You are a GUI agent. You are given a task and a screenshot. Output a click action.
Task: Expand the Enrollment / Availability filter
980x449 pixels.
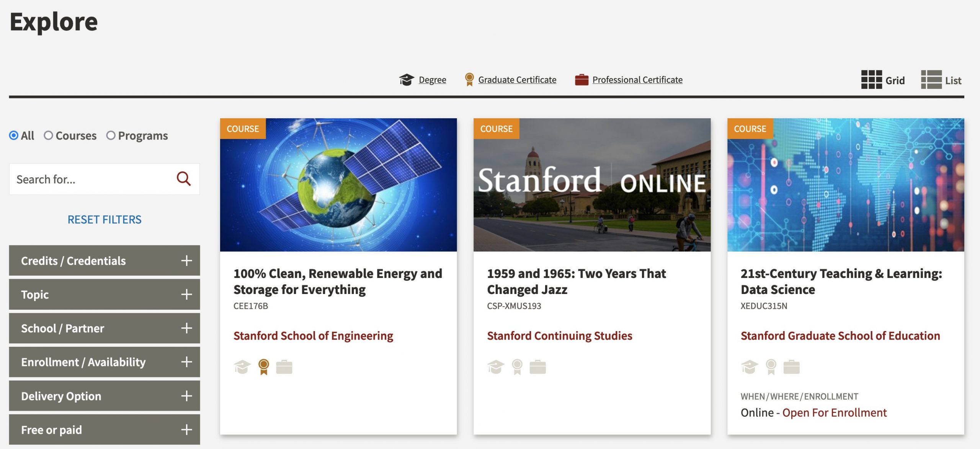pyautogui.click(x=105, y=362)
